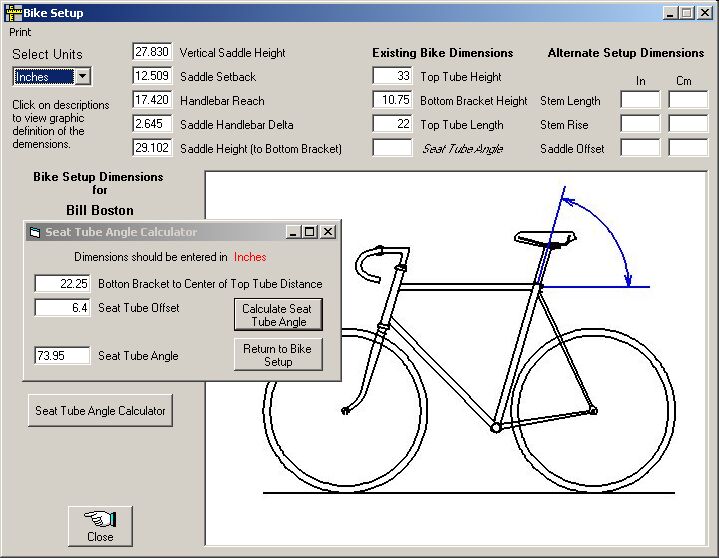Click the Bottom Bracket Height label
This screenshot has height=558, width=719.
[x=474, y=101]
